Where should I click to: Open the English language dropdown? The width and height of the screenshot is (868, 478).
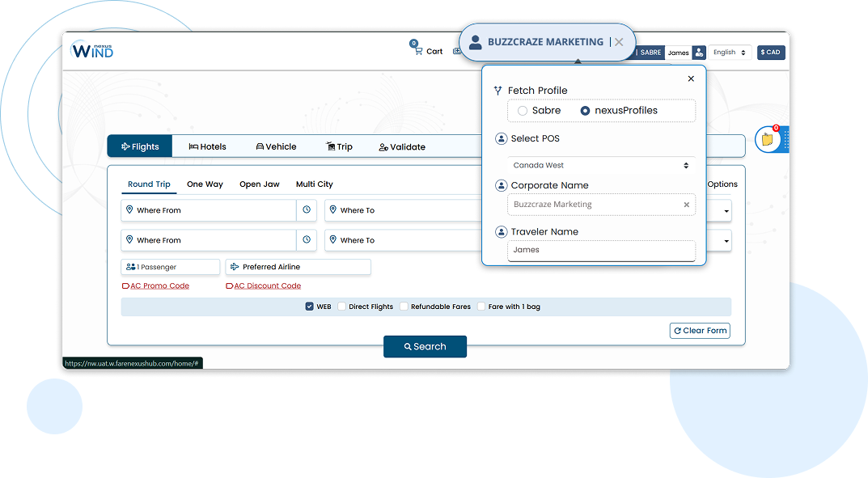tap(730, 53)
